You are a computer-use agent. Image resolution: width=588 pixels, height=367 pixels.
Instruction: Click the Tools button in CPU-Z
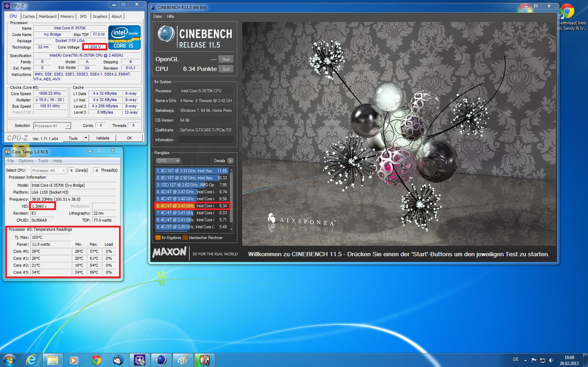point(73,138)
